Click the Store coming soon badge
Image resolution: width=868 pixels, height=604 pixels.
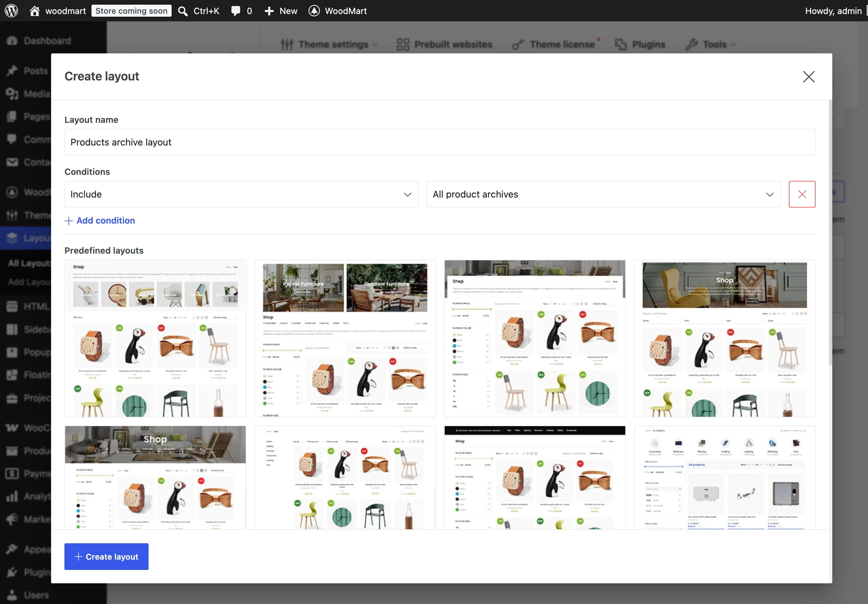tap(131, 11)
